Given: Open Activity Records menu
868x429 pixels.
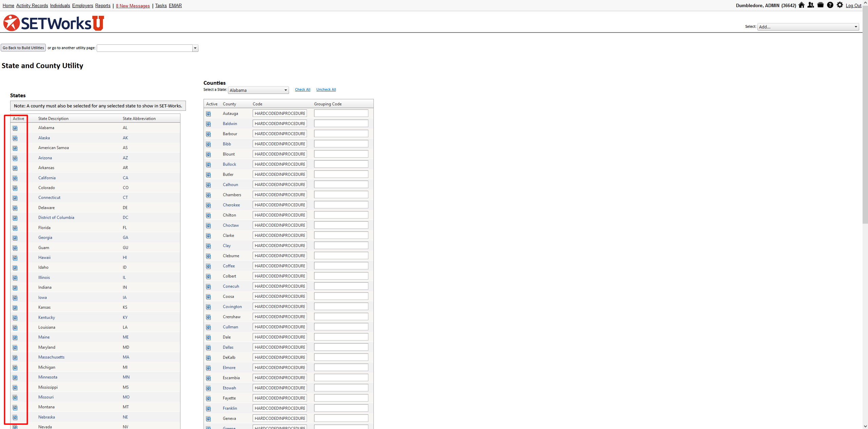Looking at the screenshot, I should [32, 6].
